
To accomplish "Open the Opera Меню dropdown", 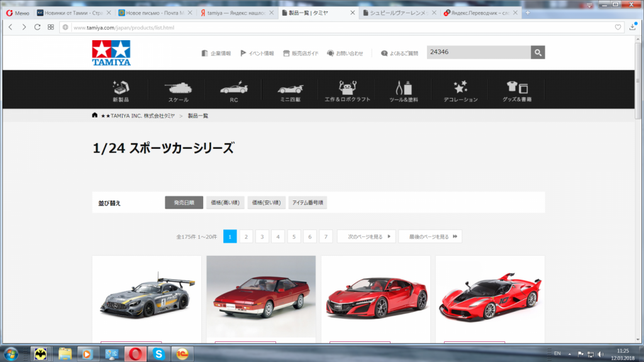I will (17, 13).
